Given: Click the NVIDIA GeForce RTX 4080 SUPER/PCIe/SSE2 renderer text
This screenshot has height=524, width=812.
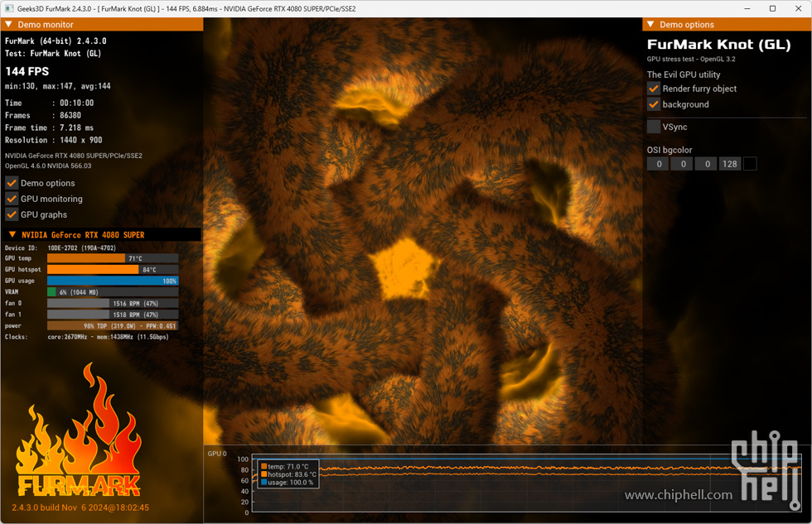Looking at the screenshot, I should tap(74, 156).
